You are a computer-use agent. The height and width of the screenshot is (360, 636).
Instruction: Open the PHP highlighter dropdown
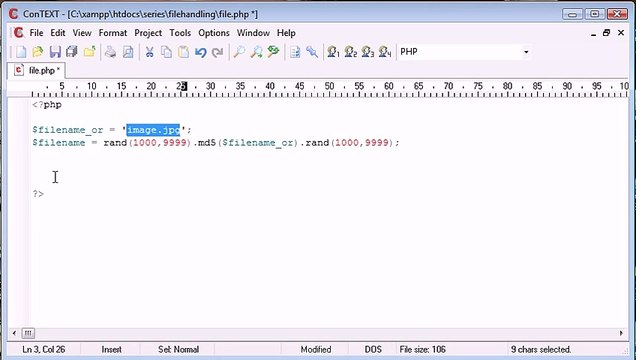[x=526, y=52]
